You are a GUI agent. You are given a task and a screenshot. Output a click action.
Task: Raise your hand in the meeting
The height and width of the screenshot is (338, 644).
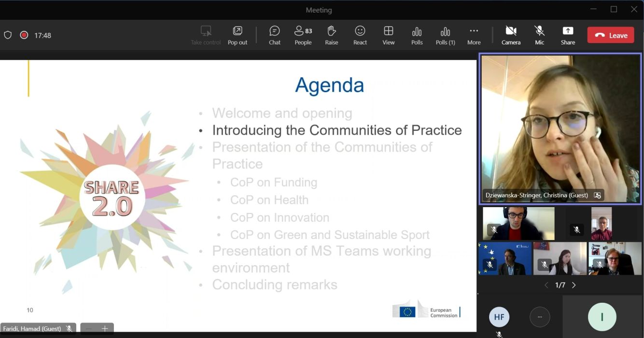pyautogui.click(x=331, y=35)
